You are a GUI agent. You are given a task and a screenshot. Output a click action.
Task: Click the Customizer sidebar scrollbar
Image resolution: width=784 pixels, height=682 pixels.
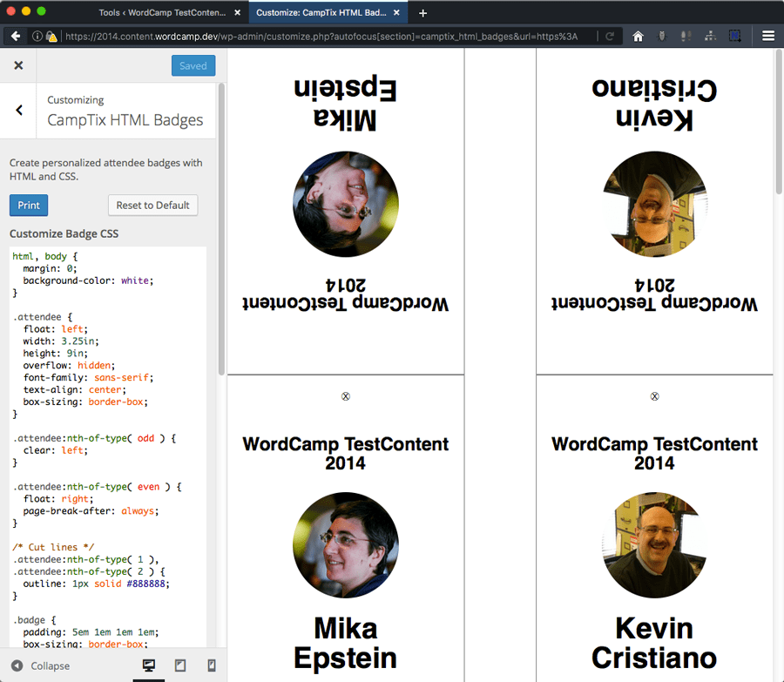[221, 228]
